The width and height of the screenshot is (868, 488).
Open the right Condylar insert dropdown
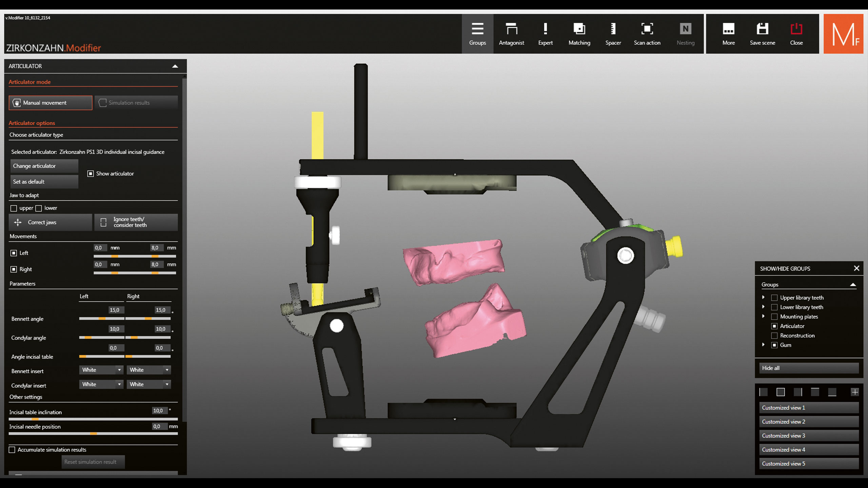[x=149, y=384]
